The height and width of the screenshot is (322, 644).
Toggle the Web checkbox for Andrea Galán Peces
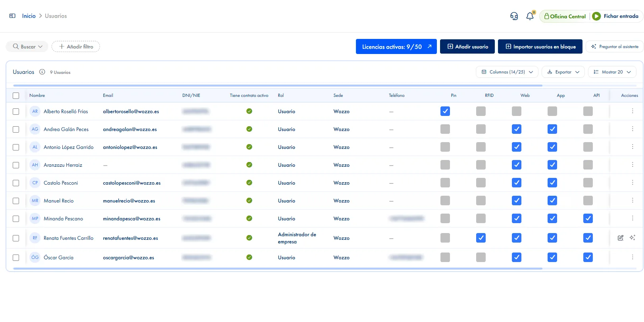coord(517,129)
